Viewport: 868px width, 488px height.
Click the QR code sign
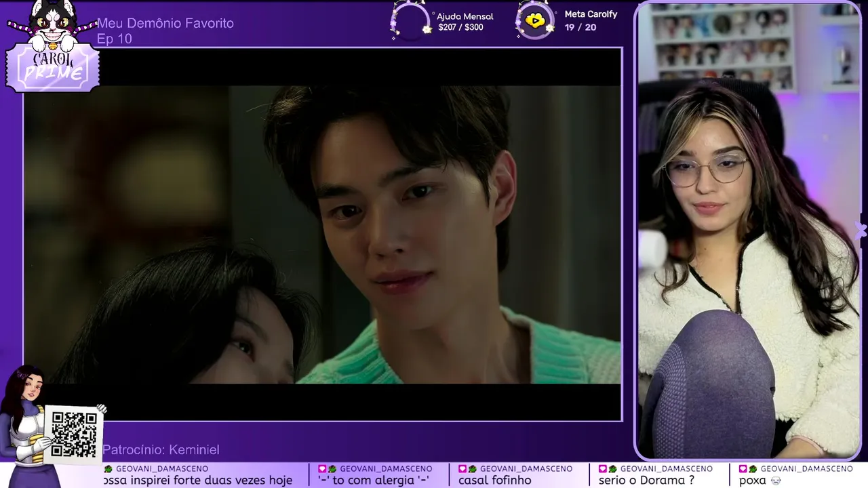(x=74, y=434)
